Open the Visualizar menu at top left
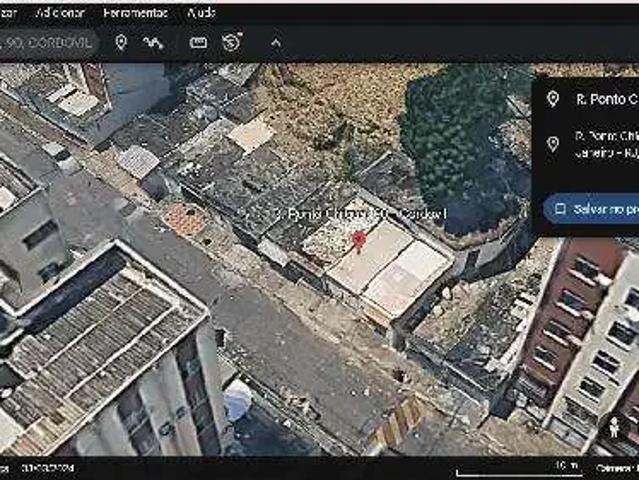Image resolution: width=639 pixels, height=480 pixels. 9,13
